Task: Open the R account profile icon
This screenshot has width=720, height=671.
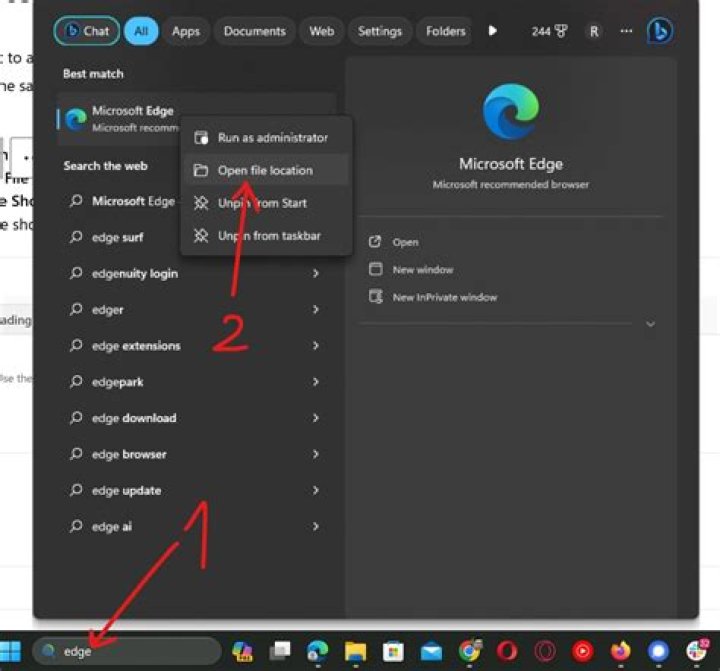Action: [x=594, y=31]
